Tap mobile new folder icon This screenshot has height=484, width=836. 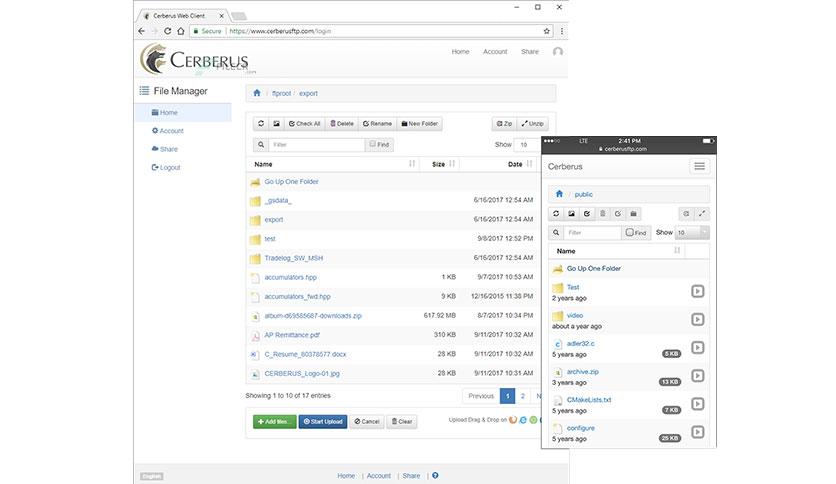coord(633,214)
